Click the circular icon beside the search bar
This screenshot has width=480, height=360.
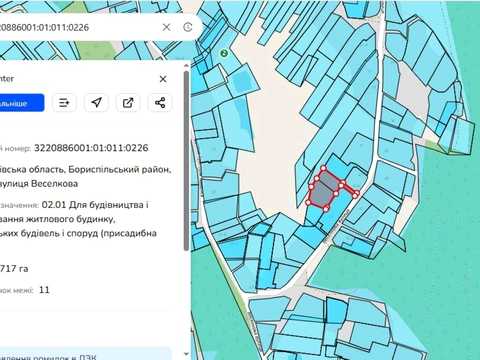point(188,27)
